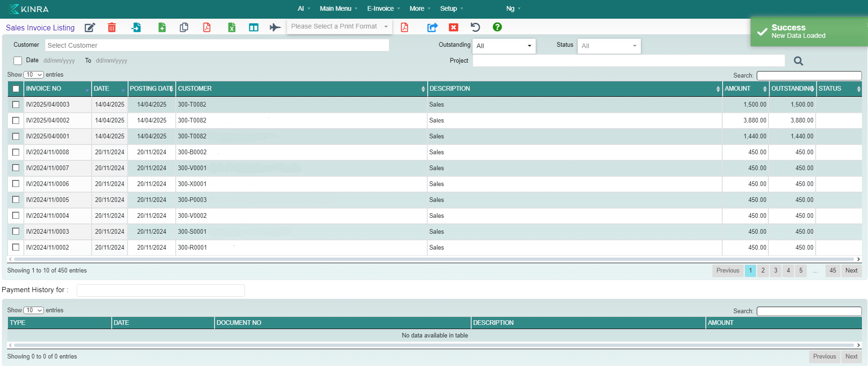Click the Kinra logo

click(x=29, y=9)
